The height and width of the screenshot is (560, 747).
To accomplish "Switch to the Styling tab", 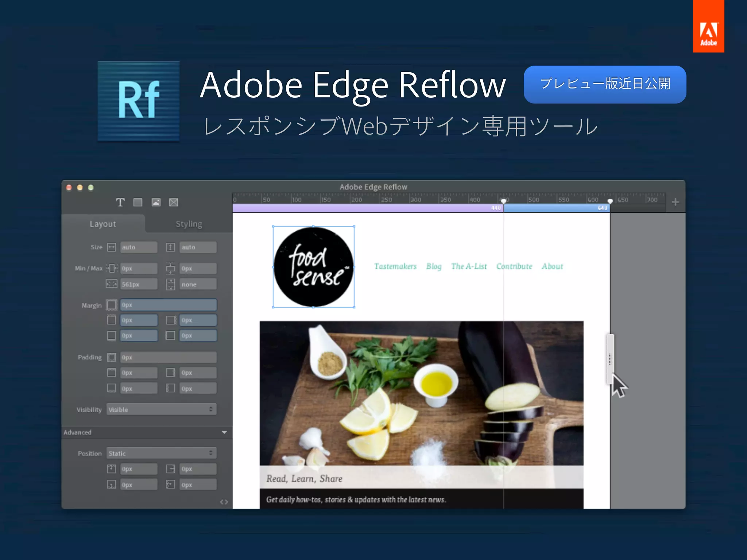I will (x=189, y=224).
